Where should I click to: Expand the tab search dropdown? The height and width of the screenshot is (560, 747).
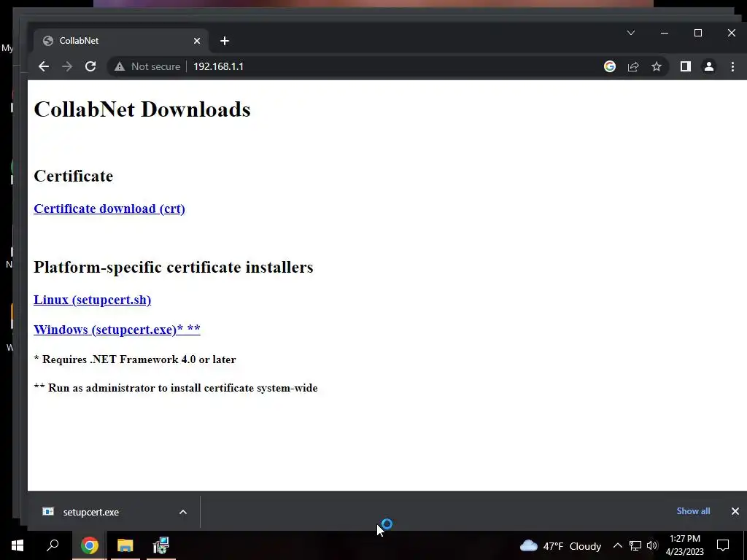(x=631, y=33)
